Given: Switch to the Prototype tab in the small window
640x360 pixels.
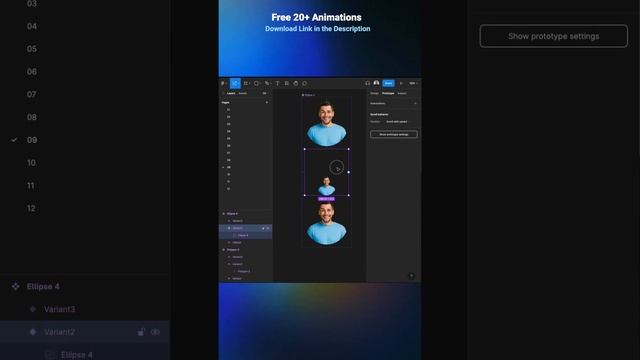Looking at the screenshot, I should pyautogui.click(x=388, y=93).
